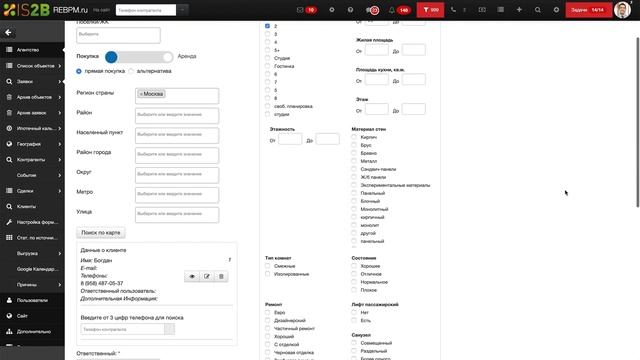Check the Смежные room type checkbox
The width and height of the screenshot is (640, 360).
[x=267, y=266]
